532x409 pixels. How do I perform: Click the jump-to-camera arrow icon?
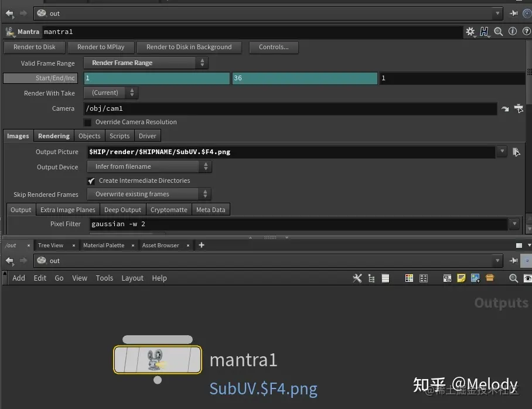coord(505,108)
